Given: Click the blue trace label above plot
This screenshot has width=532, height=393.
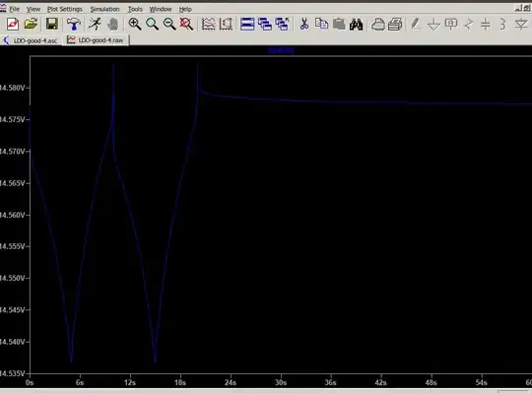Looking at the screenshot, I should click(x=281, y=51).
